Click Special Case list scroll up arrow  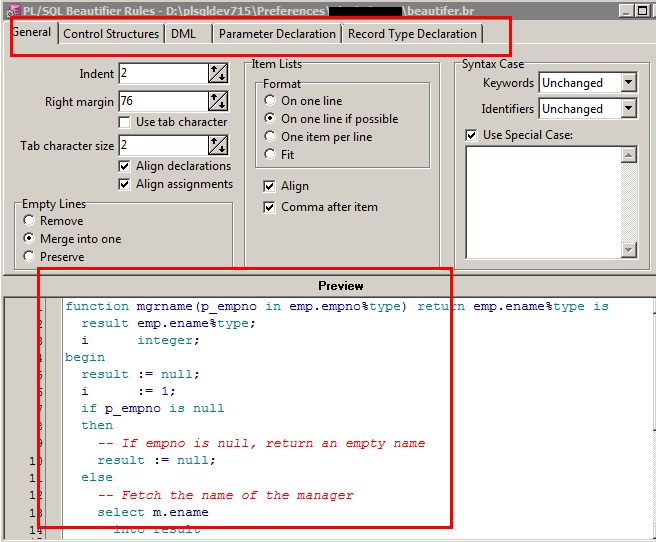[x=629, y=155]
